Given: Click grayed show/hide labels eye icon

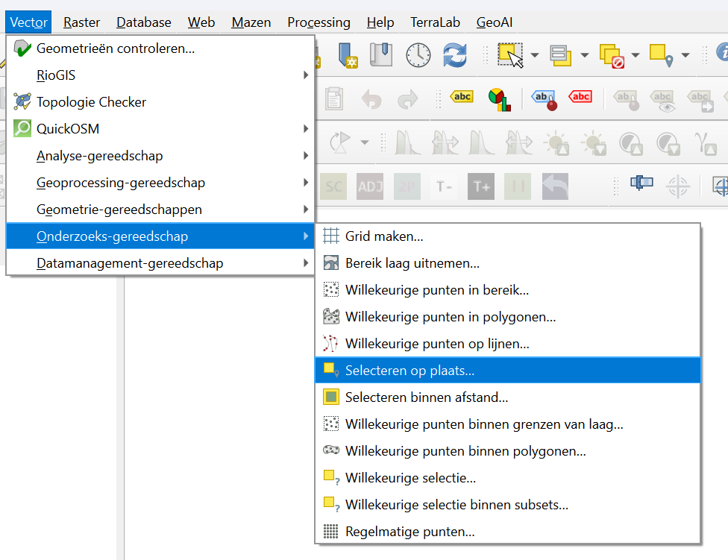Looking at the screenshot, I should 662,101.
